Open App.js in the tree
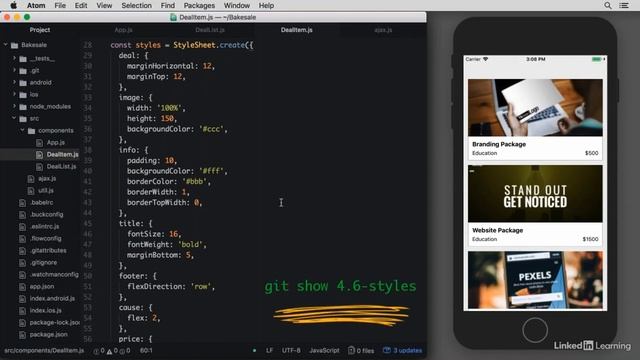Screen dimensions: 640x360 [x=56, y=142]
